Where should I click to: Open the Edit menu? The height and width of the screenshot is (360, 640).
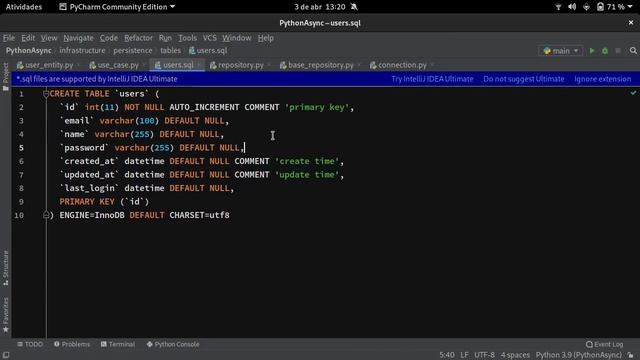28,38
